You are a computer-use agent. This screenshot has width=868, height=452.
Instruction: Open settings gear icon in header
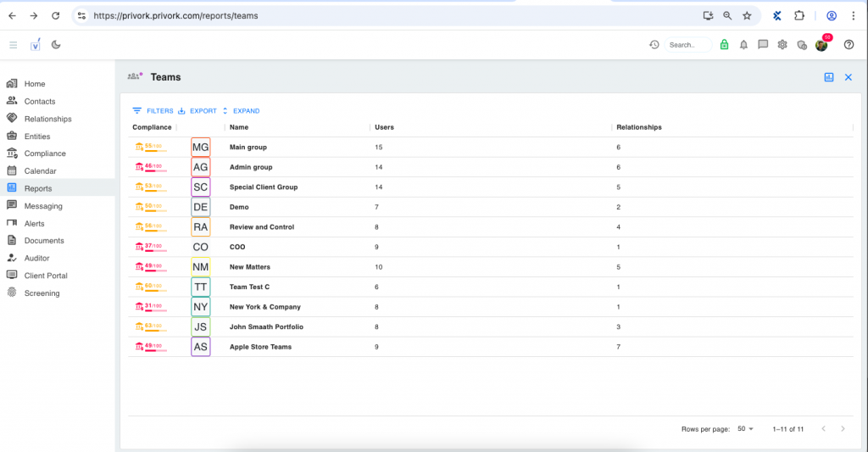coord(782,45)
